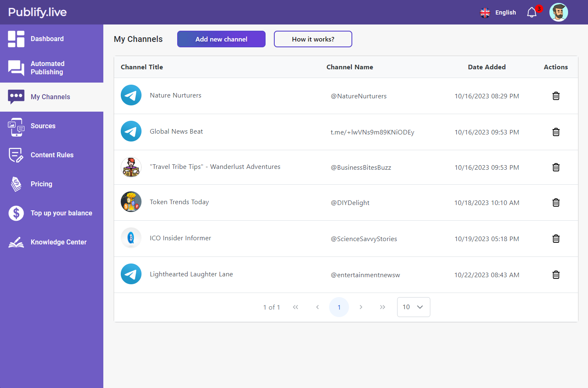The width and height of the screenshot is (588, 388).
Task: Open the user profile avatar
Action: pyautogui.click(x=558, y=12)
